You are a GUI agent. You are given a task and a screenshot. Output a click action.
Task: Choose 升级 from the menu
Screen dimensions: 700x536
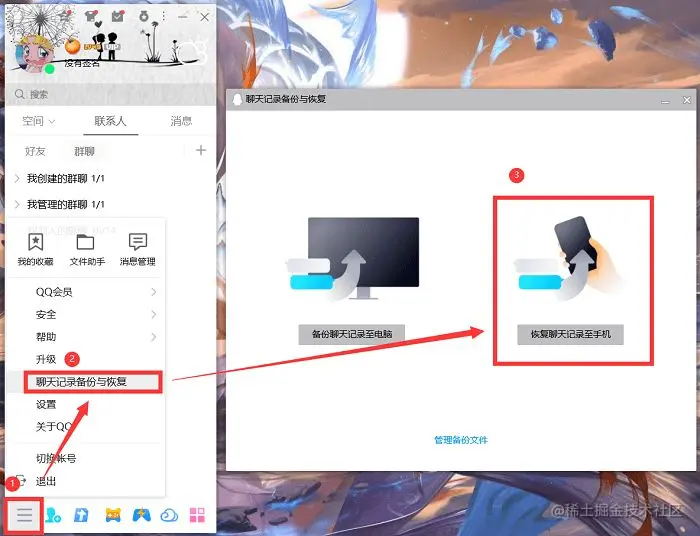click(46, 359)
